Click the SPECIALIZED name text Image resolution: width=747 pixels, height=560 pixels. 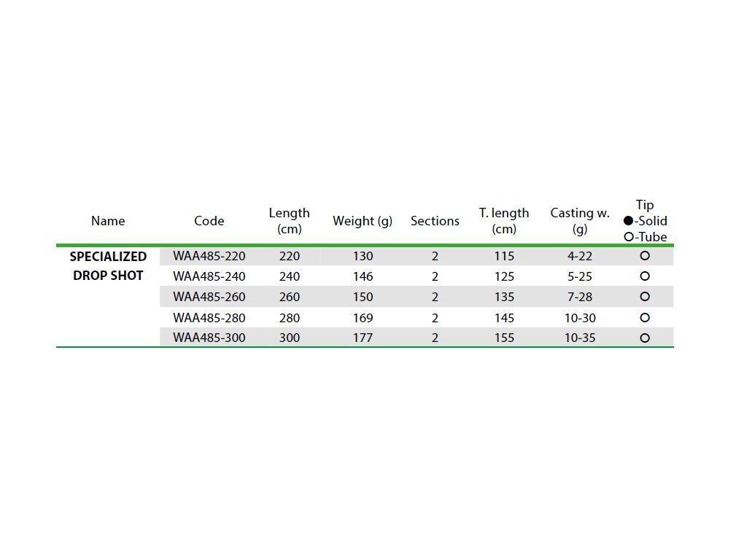click(108, 257)
